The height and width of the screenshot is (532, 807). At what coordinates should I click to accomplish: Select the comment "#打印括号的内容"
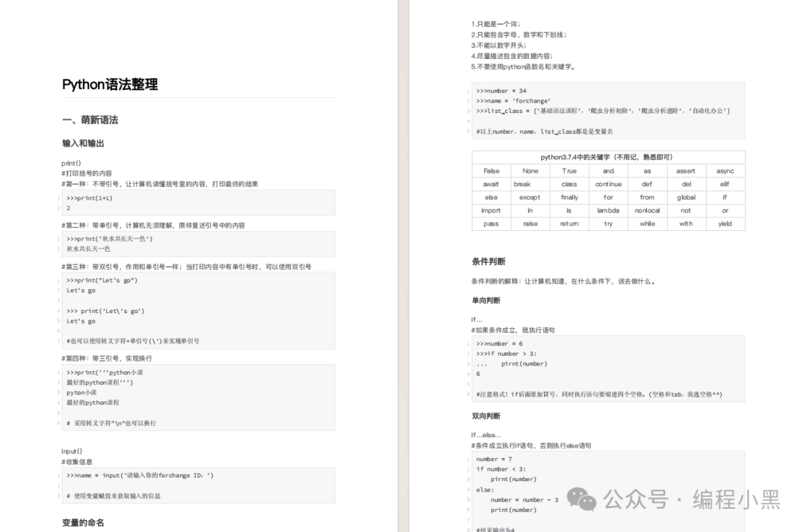point(87,173)
